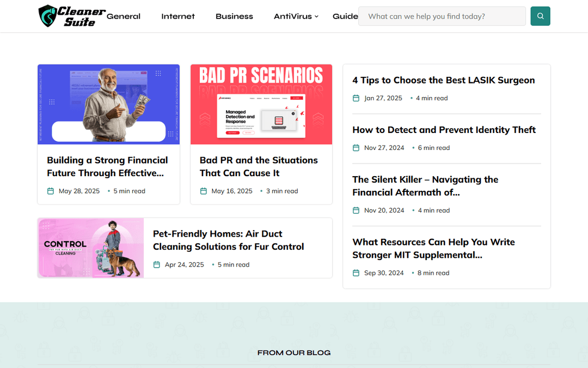Click calendar icon next to Sep 30, 2024
Viewport: 588px width, 368px height.
(356, 273)
